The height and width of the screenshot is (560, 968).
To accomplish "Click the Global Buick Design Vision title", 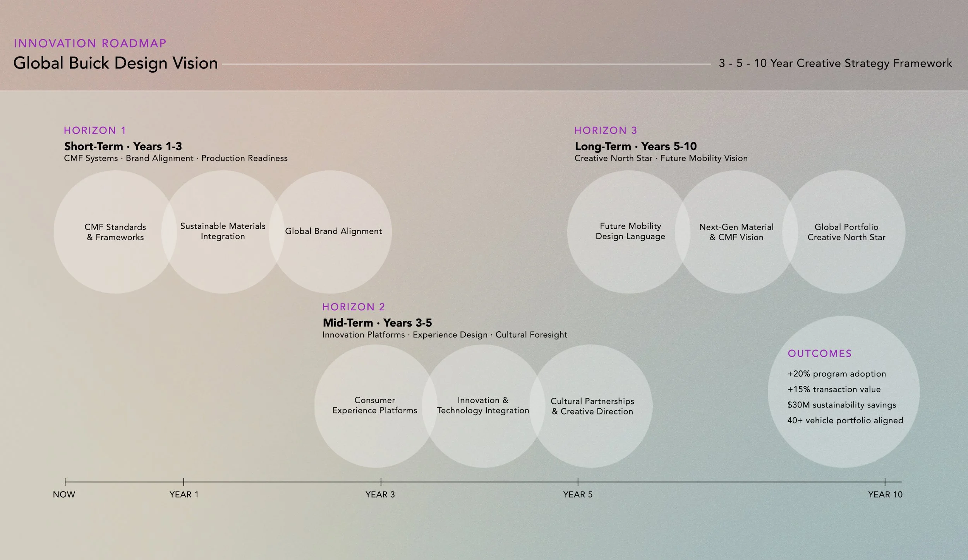I will pos(115,63).
